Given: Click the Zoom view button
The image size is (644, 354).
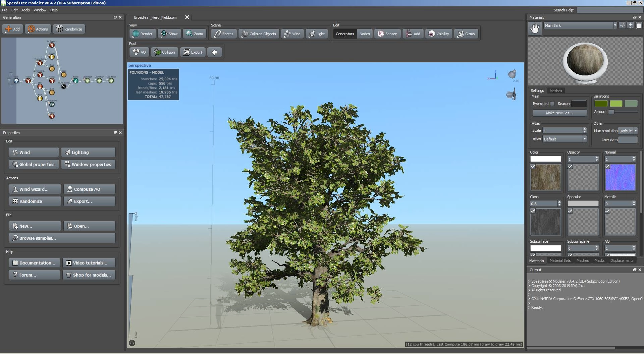Looking at the screenshot, I should (x=195, y=34).
